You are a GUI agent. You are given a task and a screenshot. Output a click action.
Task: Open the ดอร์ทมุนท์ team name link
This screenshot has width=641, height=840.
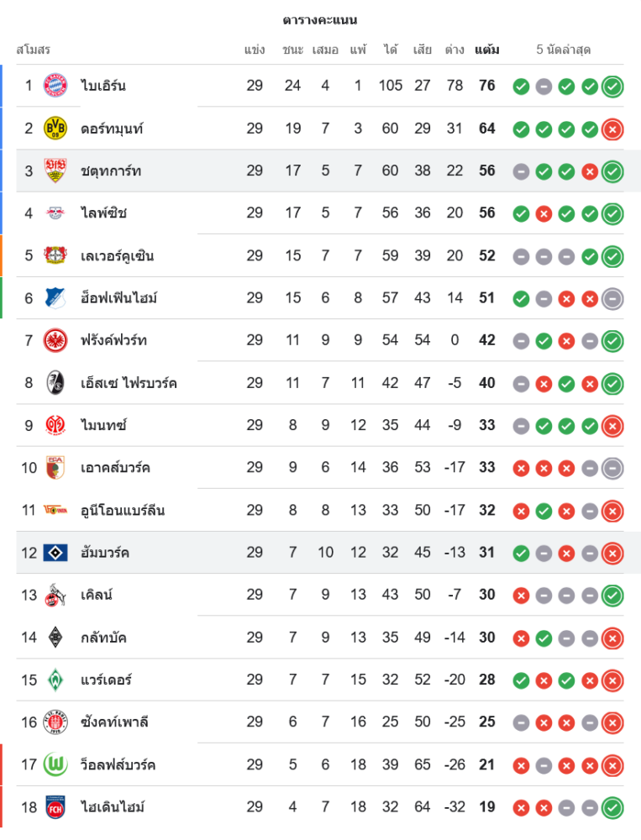112,129
